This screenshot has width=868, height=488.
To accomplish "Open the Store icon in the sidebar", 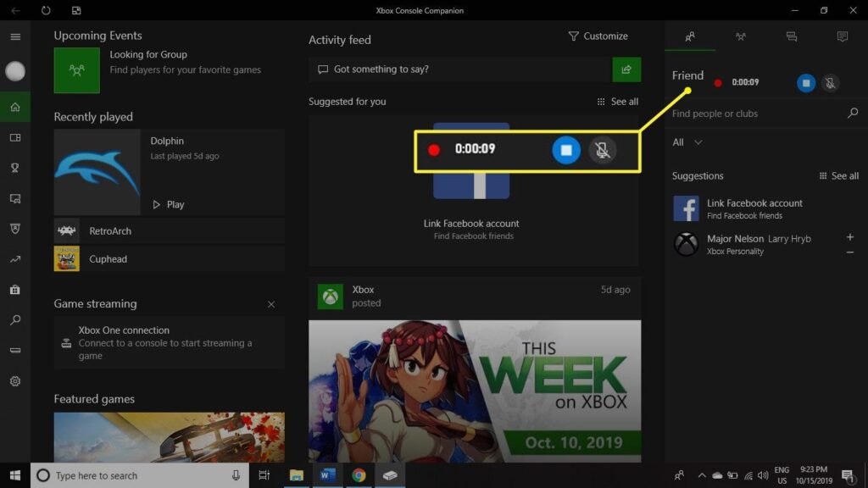I will pos(14,290).
